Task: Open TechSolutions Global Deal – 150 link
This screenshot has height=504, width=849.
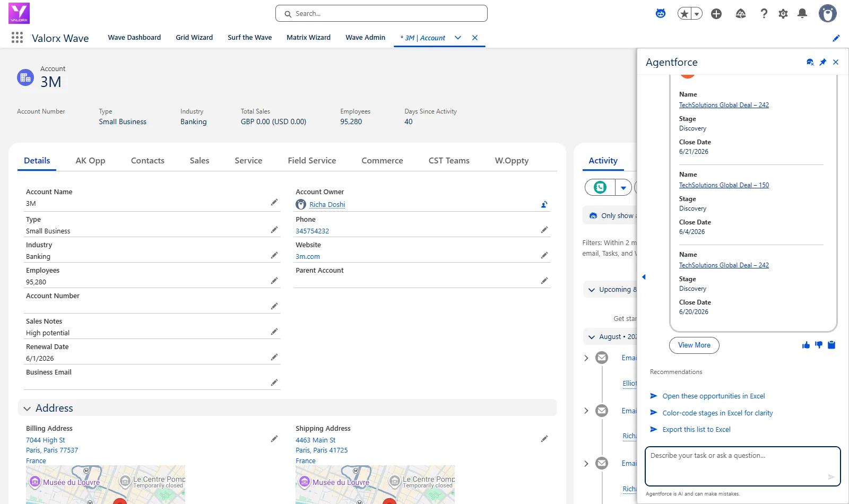Action: (724, 185)
